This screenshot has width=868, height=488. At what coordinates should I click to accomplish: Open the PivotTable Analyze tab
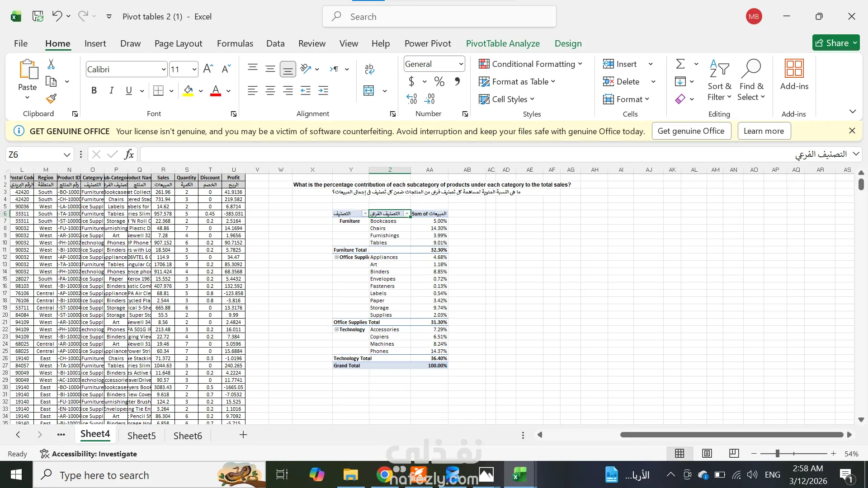point(503,43)
